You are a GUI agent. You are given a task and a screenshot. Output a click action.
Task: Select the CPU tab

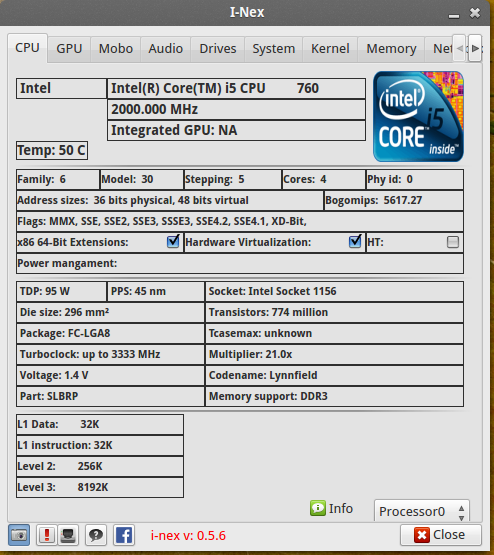coord(27,48)
